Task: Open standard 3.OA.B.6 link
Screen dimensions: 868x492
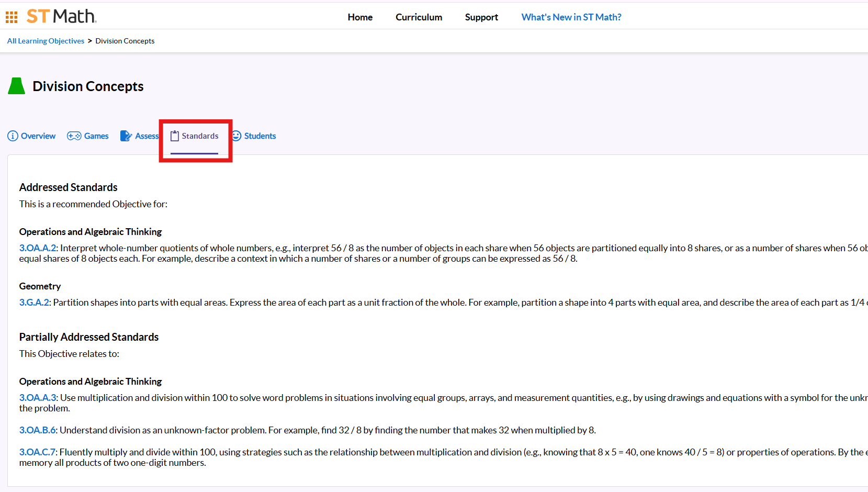Action: [x=37, y=430]
